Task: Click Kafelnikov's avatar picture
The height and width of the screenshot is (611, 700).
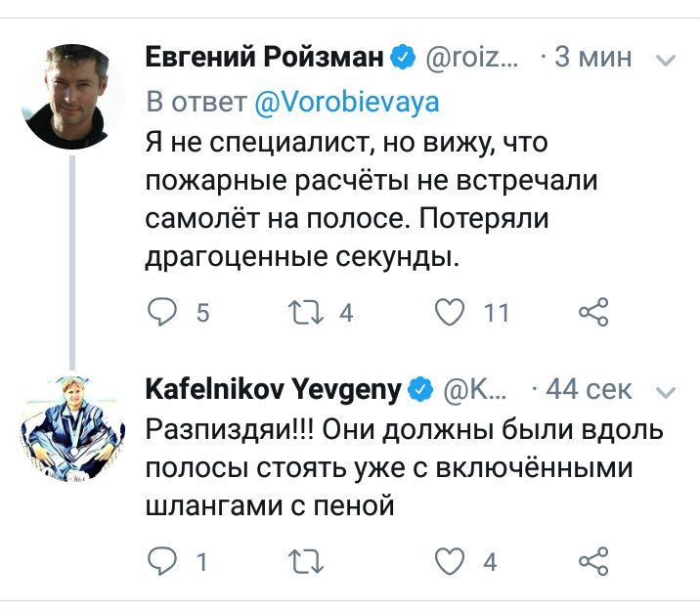Action: (72, 429)
